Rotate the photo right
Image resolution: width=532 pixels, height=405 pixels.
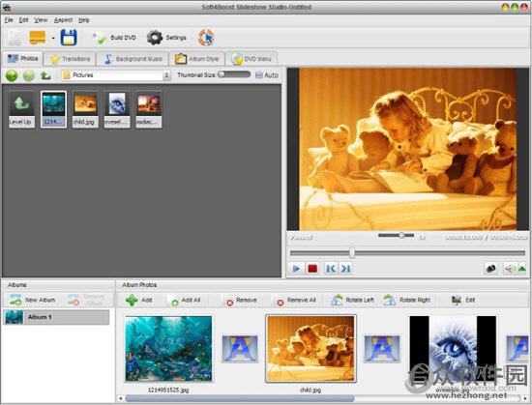(407, 301)
